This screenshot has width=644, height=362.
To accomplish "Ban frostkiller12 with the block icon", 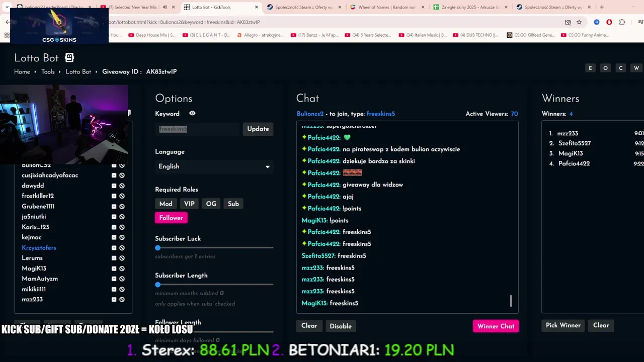I will (122, 196).
